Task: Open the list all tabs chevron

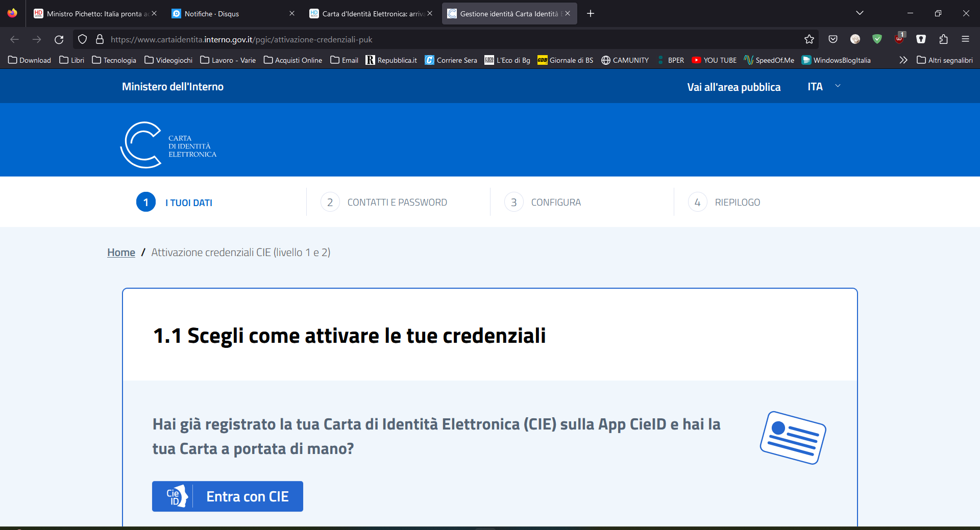Action: pyautogui.click(x=860, y=13)
